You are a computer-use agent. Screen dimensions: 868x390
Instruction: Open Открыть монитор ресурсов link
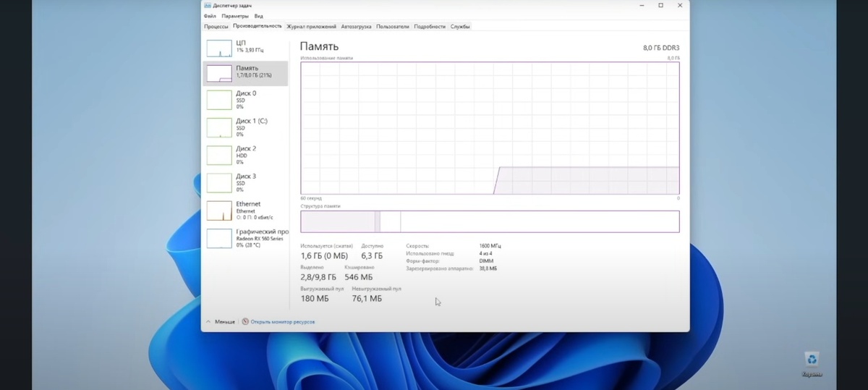coord(283,321)
